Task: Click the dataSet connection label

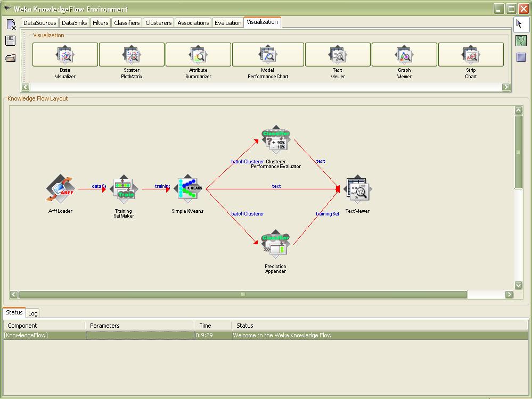Action: [99, 186]
